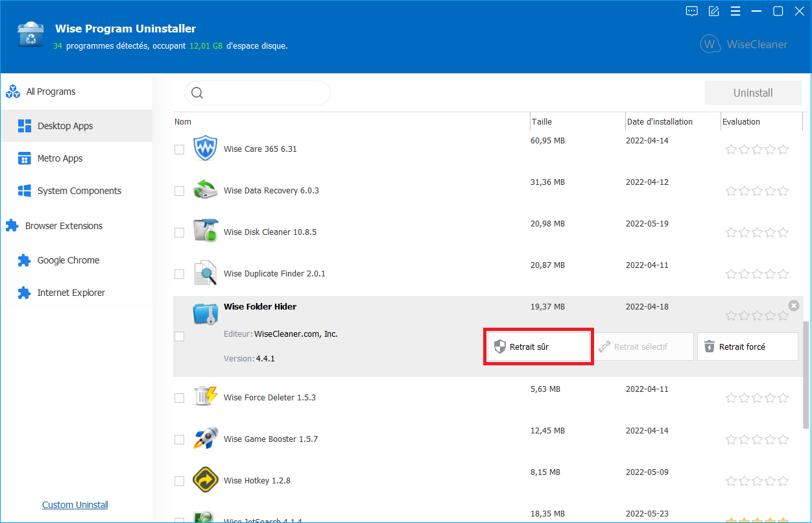
Task: Click the Wise Care 365 app icon
Action: click(206, 149)
